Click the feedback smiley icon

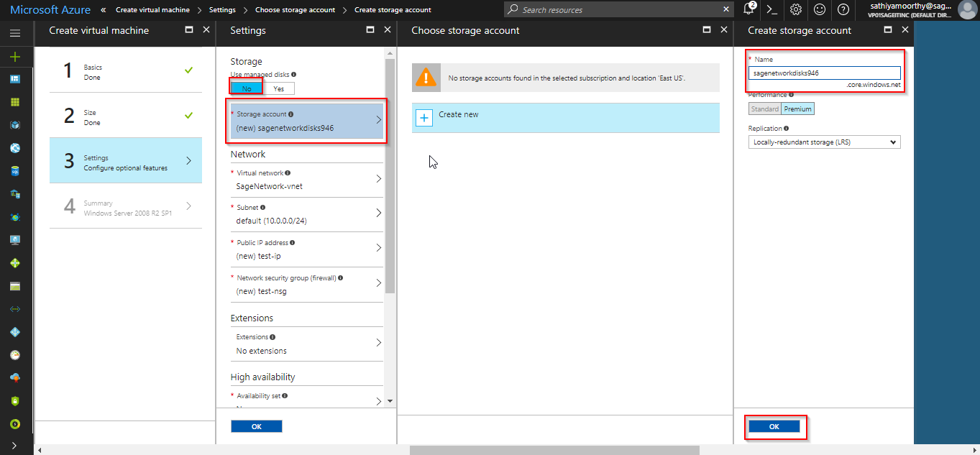[x=819, y=9]
